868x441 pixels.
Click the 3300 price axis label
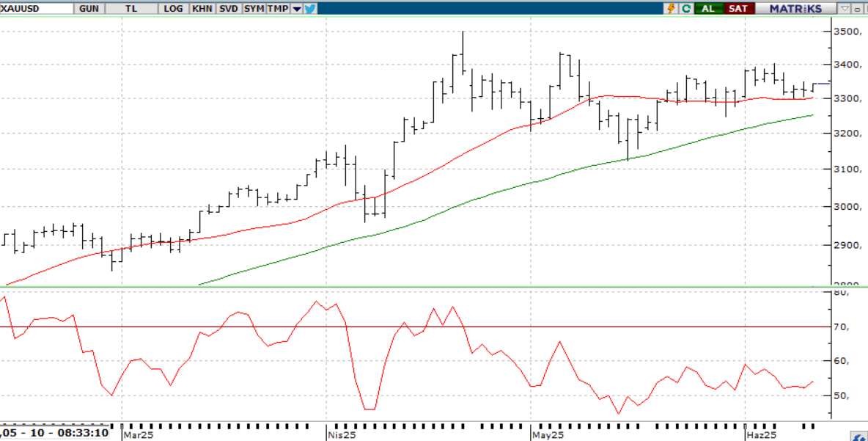point(847,98)
